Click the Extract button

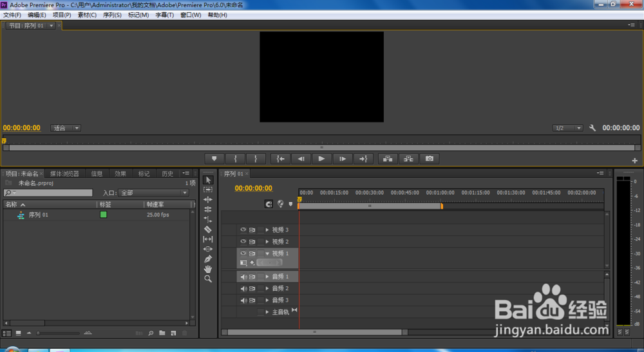click(408, 159)
